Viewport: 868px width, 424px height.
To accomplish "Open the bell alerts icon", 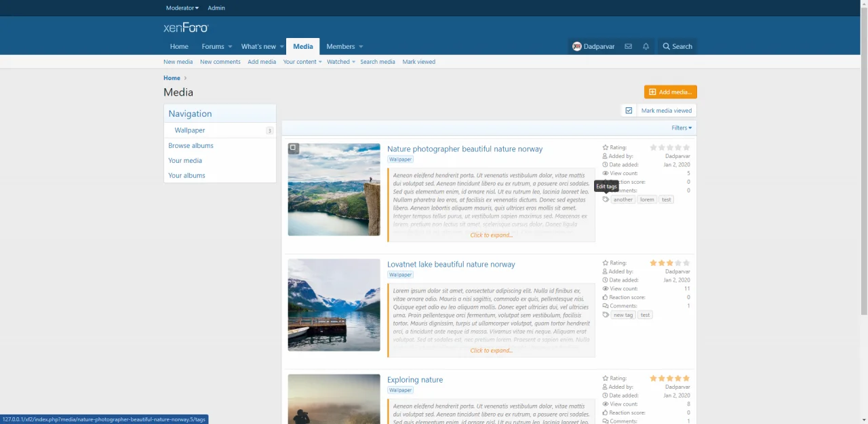I will coord(646,46).
